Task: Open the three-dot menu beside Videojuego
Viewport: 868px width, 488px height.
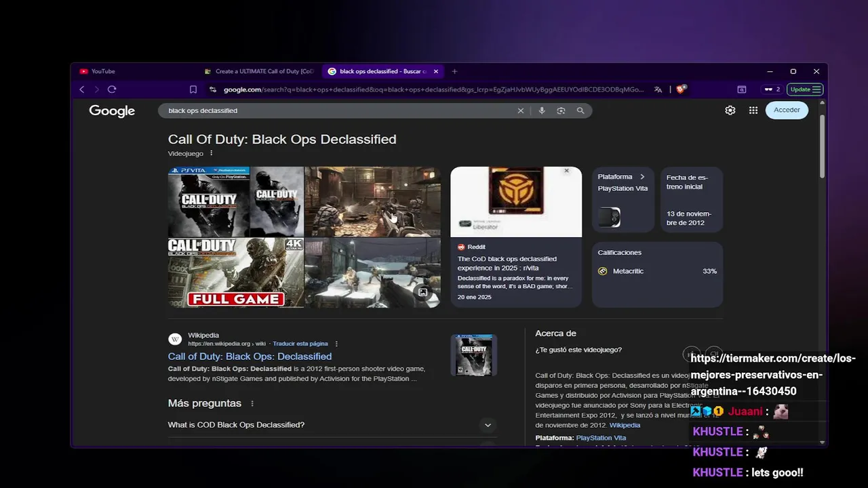Action: coord(211,153)
